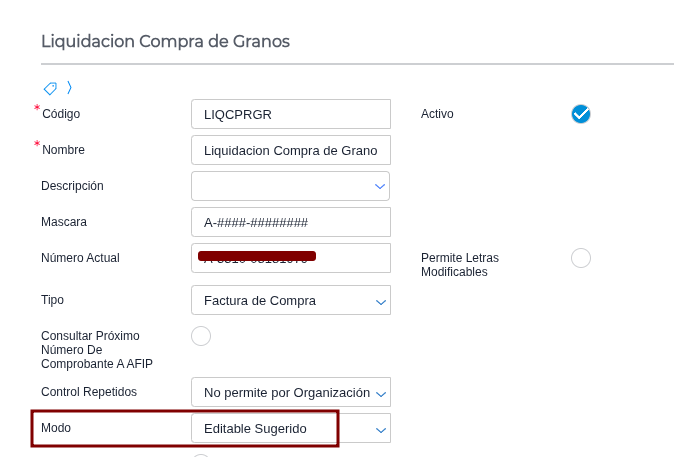
Task: Enable Permite Letras Modificables option
Action: coord(581,258)
